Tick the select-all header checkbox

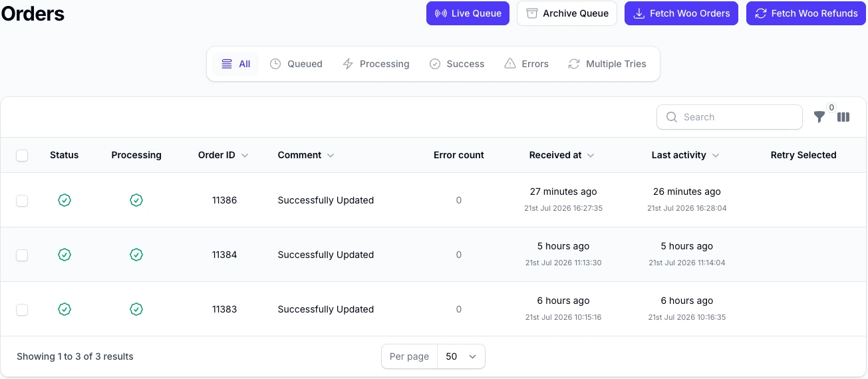(22, 156)
